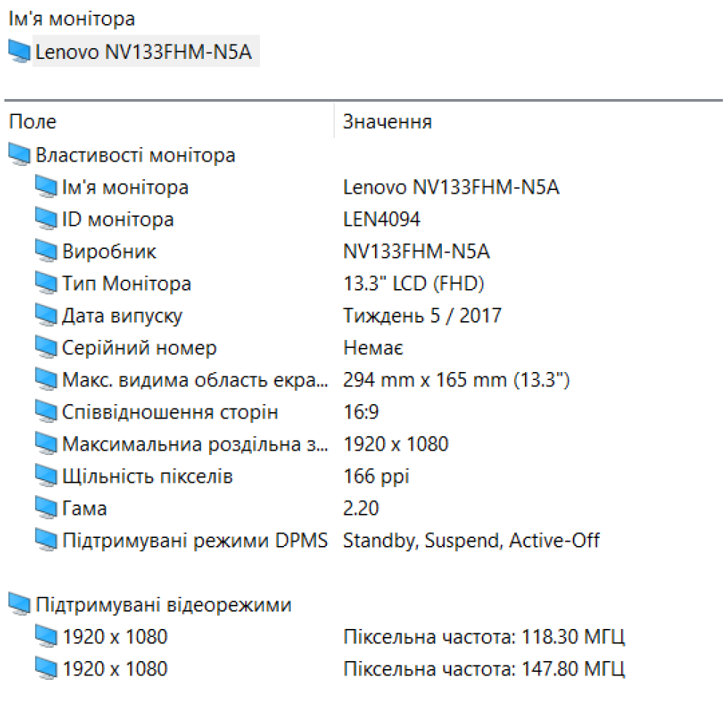
Task: Click the icon beside Гама row
Action: (46, 508)
